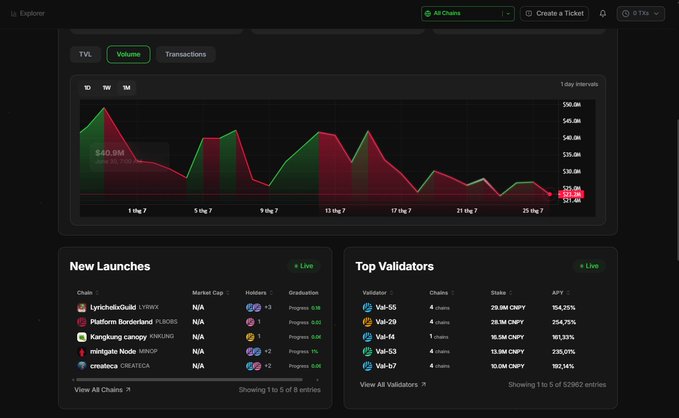Click the Val-55 validator name
The width and height of the screenshot is (679, 418).
386,308
